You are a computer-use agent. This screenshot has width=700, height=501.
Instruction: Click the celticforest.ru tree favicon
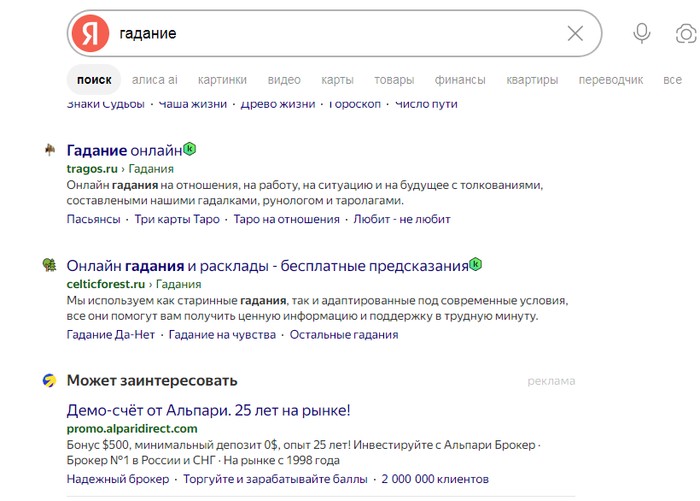pyautogui.click(x=50, y=265)
